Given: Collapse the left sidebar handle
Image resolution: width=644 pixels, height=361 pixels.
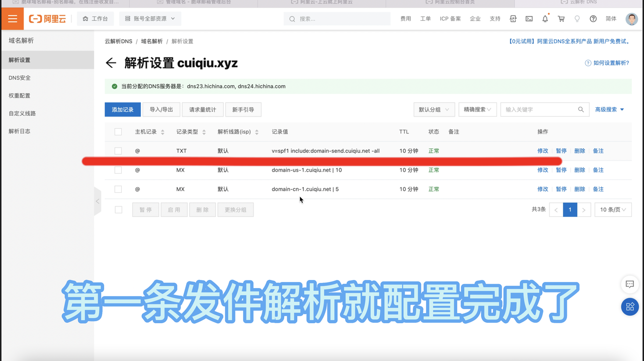Looking at the screenshot, I should 98,201.
